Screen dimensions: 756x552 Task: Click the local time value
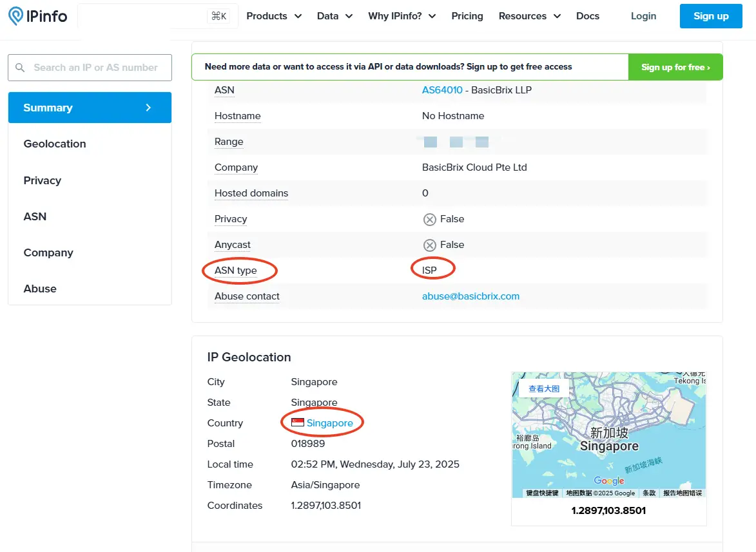(x=374, y=464)
